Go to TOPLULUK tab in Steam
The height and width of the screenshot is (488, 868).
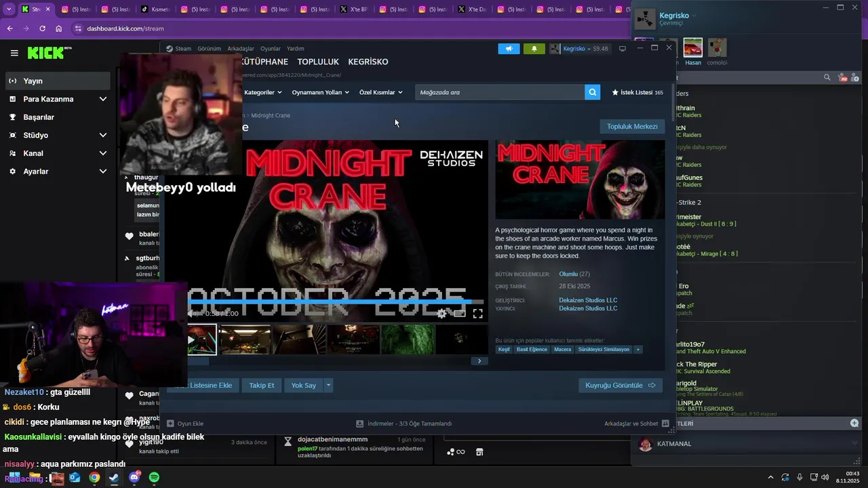pos(318,62)
